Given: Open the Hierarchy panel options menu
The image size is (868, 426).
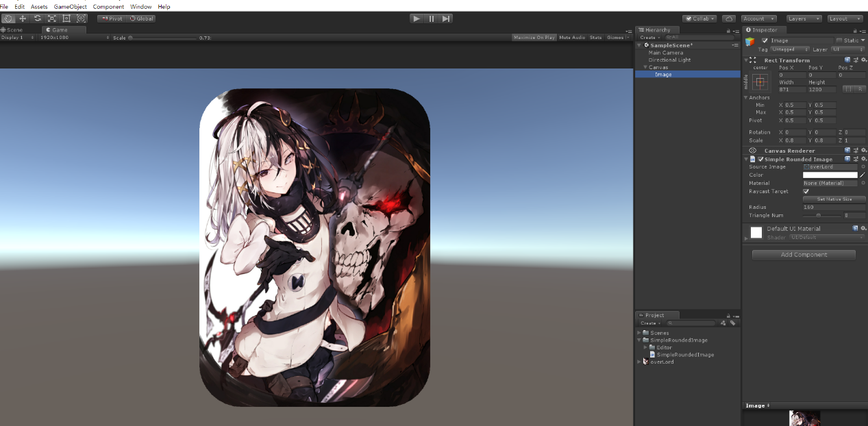Looking at the screenshot, I should [735, 31].
